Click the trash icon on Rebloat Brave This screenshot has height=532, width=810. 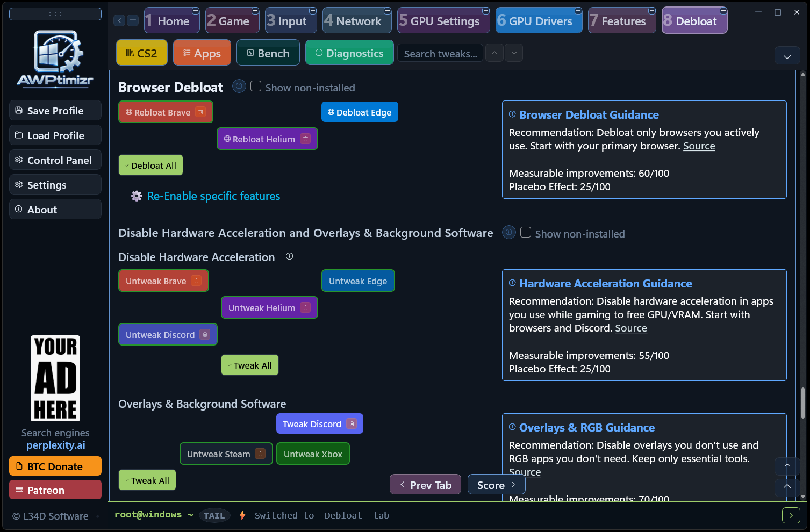[x=201, y=112]
